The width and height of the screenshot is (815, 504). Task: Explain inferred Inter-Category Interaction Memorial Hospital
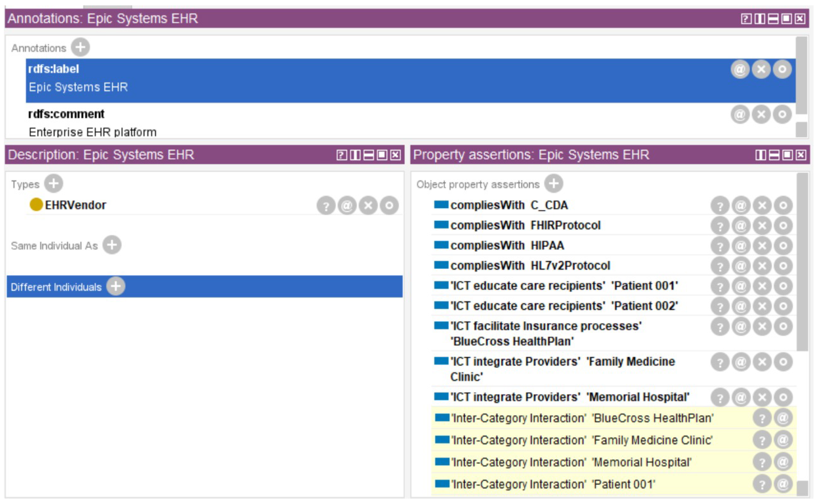pyautogui.click(x=762, y=462)
